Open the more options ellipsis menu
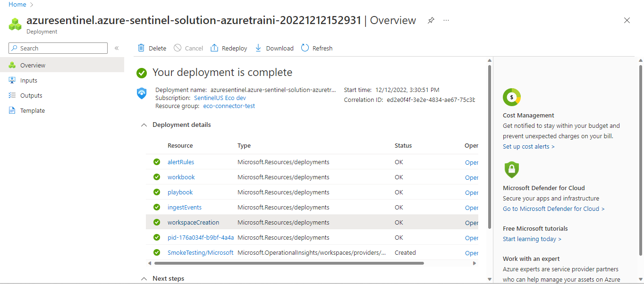Viewport: 644px width, 284px height. 446,21
